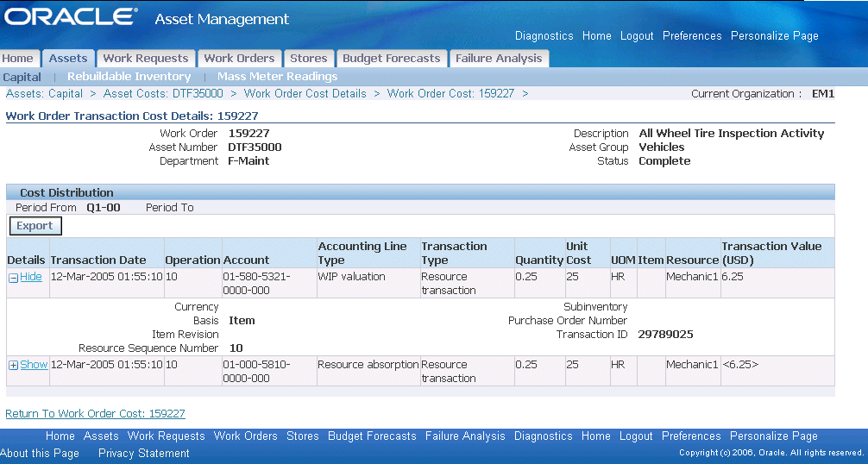This screenshot has height=464, width=868.
Task: Click the Department value F-Maint
Action: [x=248, y=161]
